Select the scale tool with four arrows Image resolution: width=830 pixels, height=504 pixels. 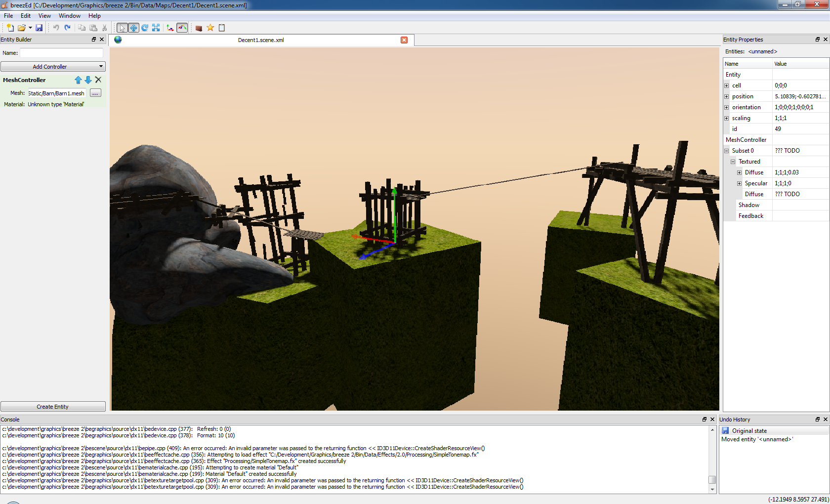pyautogui.click(x=156, y=28)
